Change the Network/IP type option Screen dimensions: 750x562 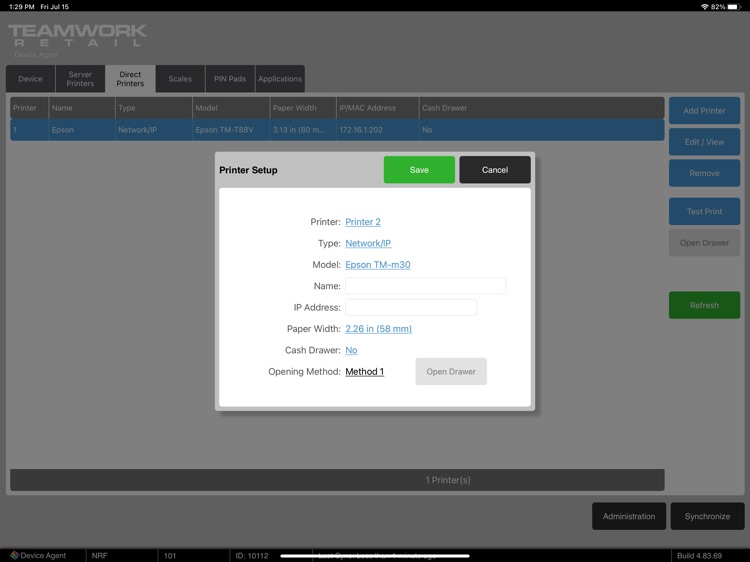pyautogui.click(x=368, y=243)
